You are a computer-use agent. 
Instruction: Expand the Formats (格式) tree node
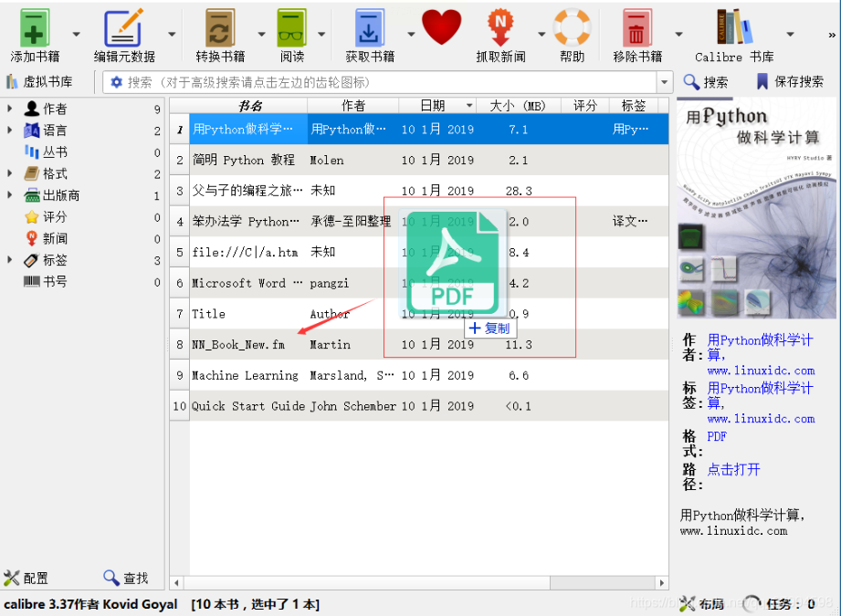(10, 173)
